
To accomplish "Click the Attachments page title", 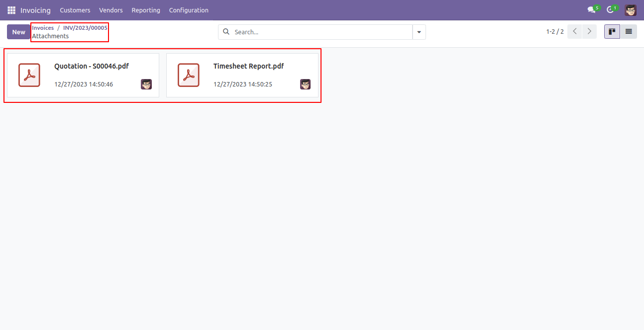I will pos(50,36).
